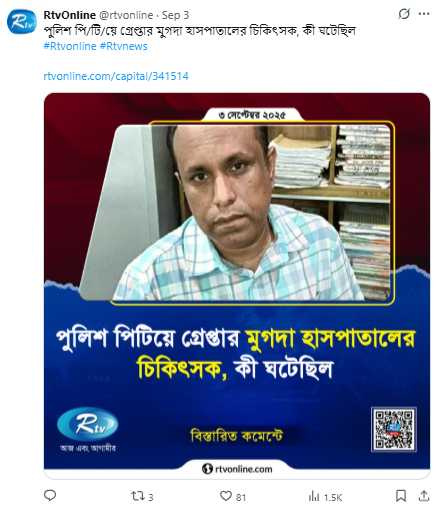
Task: Click the 1.5K views count
Action: [x=333, y=497]
